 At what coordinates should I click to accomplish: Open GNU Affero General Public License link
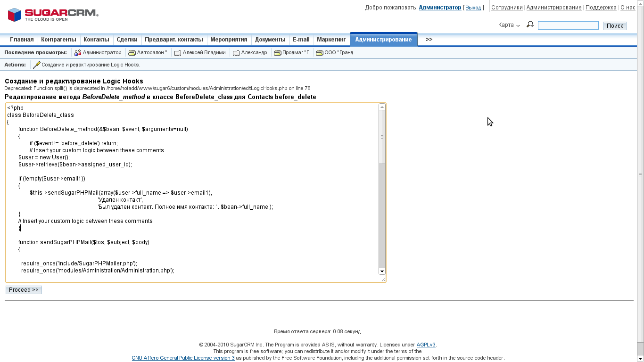pyautogui.click(x=183, y=358)
